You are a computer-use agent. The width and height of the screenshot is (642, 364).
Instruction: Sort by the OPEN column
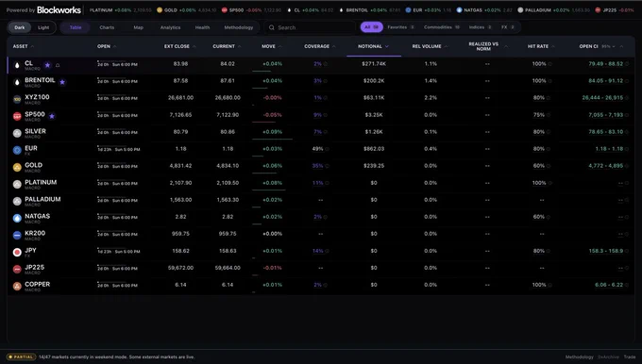[107, 46]
